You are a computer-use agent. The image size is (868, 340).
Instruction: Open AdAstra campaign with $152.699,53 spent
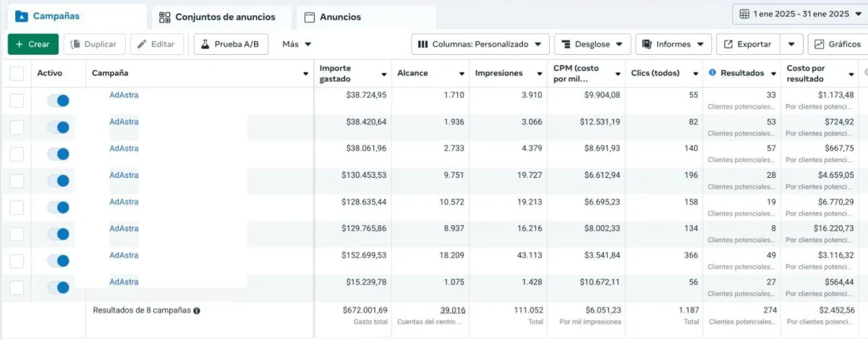pyautogui.click(x=124, y=255)
